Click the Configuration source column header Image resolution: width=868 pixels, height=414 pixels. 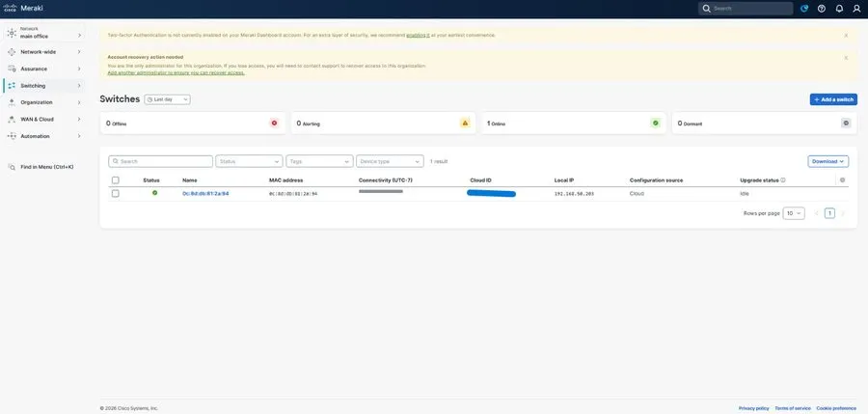(657, 180)
